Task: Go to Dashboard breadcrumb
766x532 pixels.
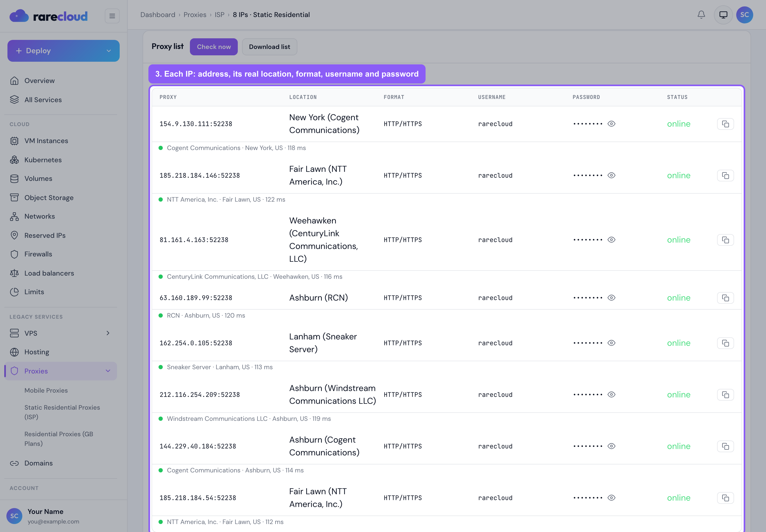Action: [158, 15]
